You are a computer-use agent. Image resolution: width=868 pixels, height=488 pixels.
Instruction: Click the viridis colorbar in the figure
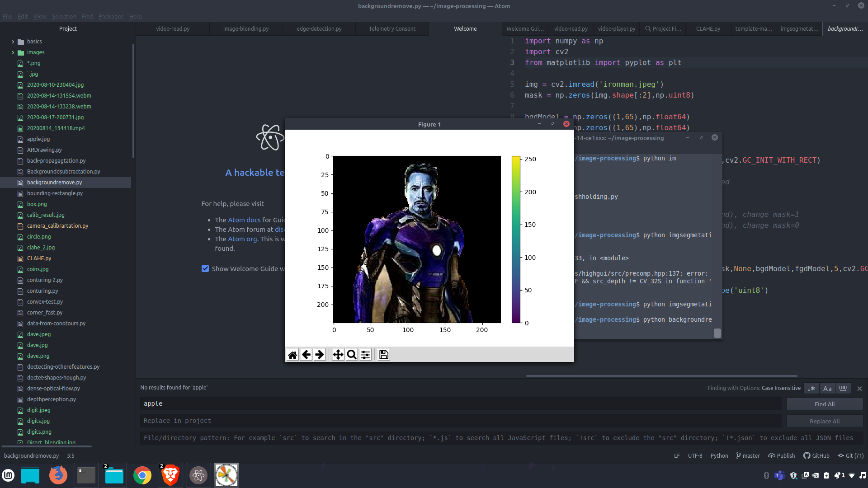pos(516,239)
